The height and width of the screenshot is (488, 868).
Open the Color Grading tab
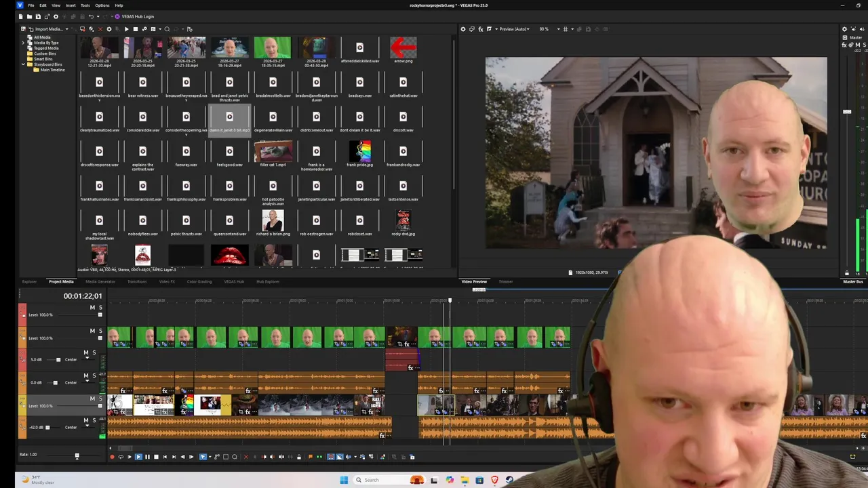point(199,281)
